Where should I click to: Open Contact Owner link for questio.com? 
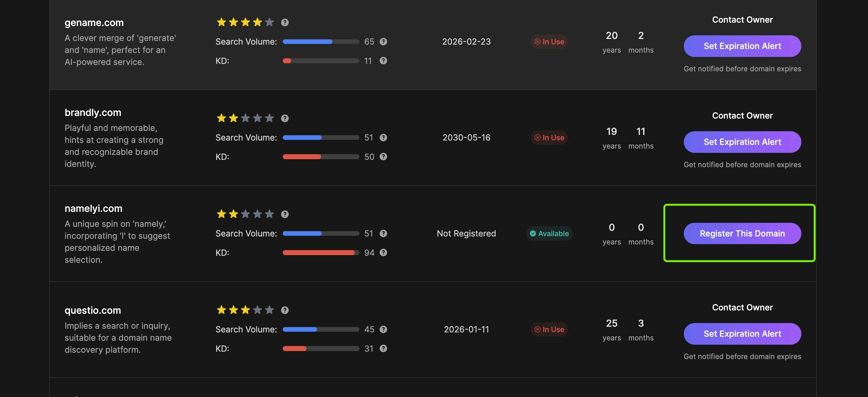[x=742, y=307]
